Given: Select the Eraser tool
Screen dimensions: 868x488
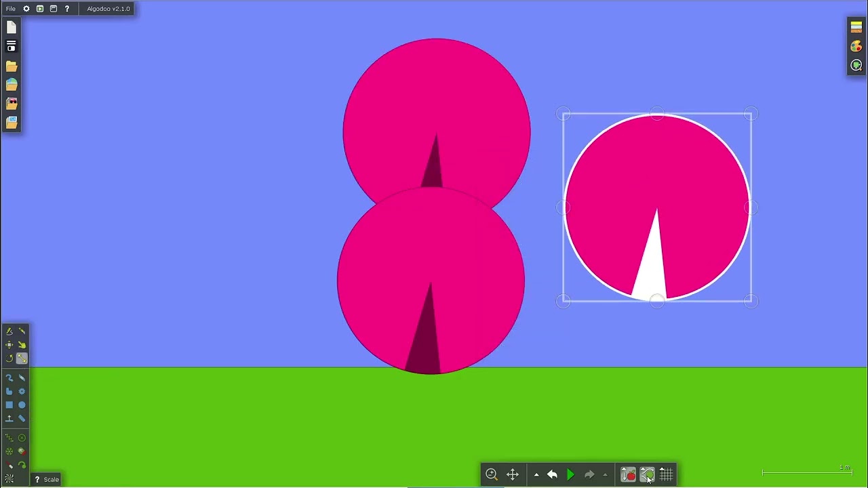Looking at the screenshot, I should tap(22, 378).
